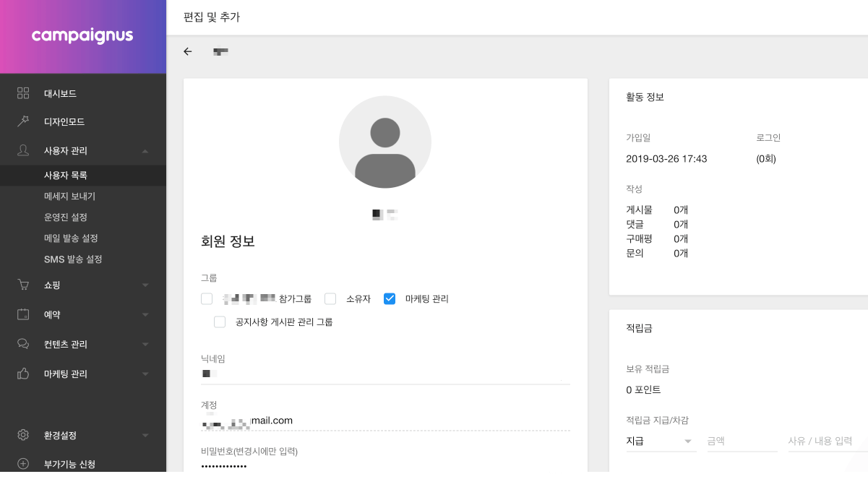Click the user management person icon
The image size is (868, 487).
point(23,150)
